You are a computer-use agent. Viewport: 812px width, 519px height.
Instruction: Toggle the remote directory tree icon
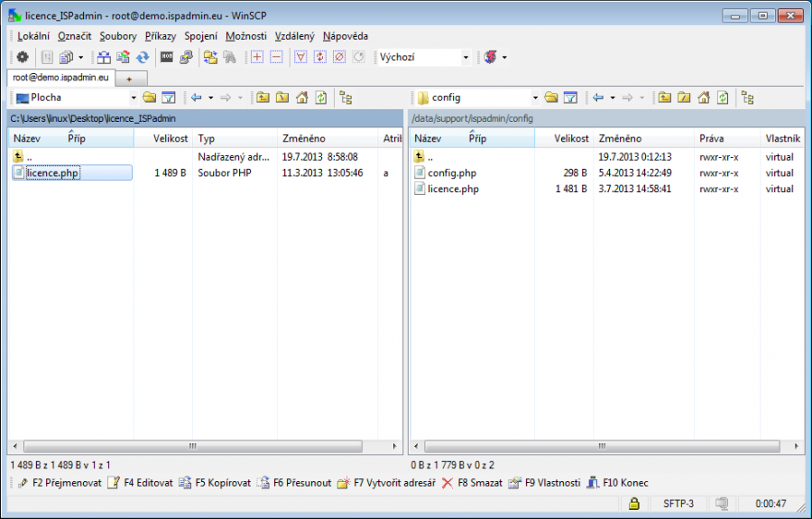[747, 97]
